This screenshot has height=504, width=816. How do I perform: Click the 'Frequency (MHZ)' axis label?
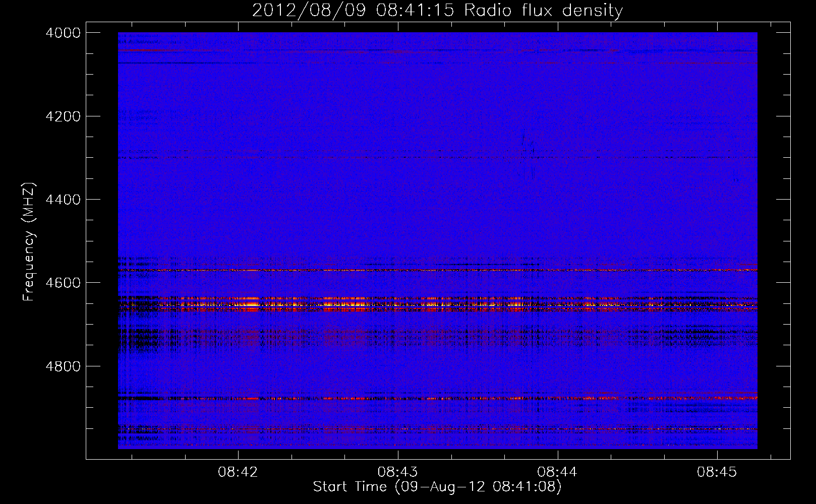click(x=29, y=242)
